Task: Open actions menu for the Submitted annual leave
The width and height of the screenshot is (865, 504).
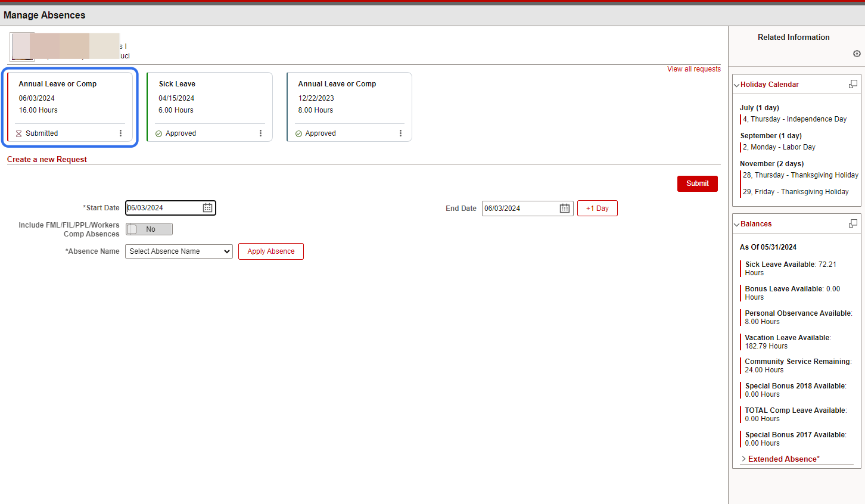Action: tap(121, 133)
